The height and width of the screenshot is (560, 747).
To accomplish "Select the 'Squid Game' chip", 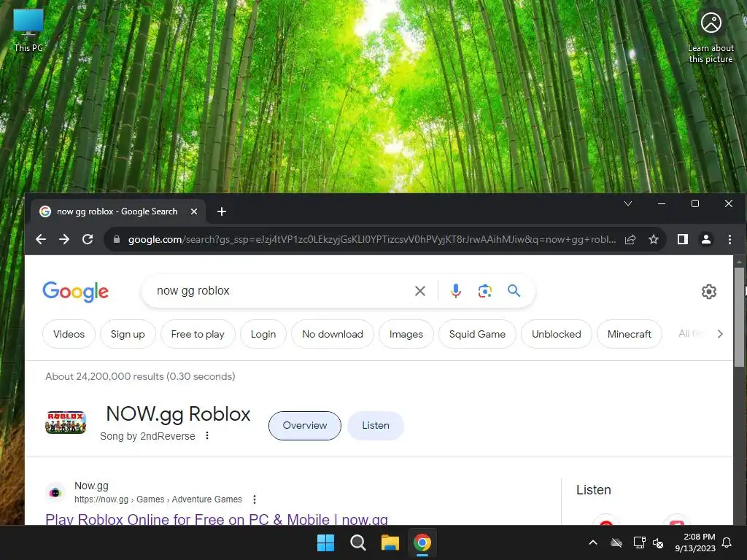I will tap(477, 334).
